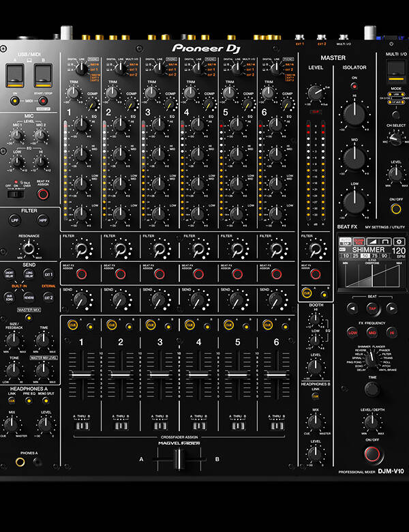Turn channel 5 input selector knob
The width and height of the screenshot is (409, 532).
[x=237, y=69]
